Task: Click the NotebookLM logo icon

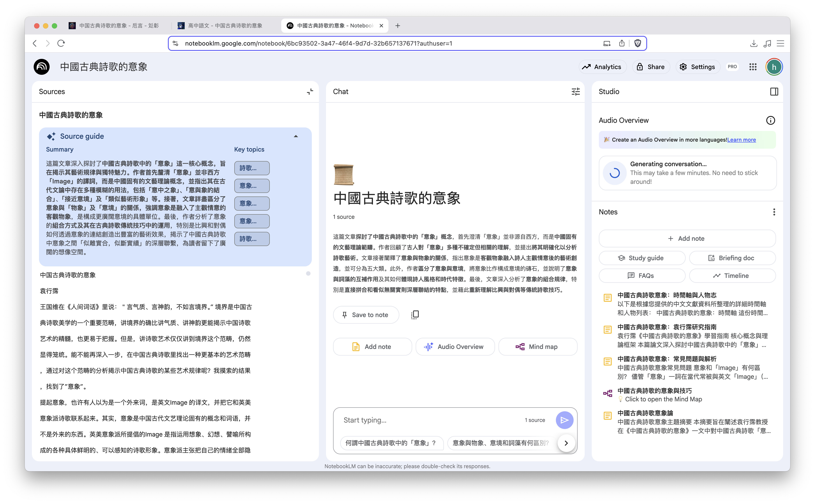Action: coord(42,67)
